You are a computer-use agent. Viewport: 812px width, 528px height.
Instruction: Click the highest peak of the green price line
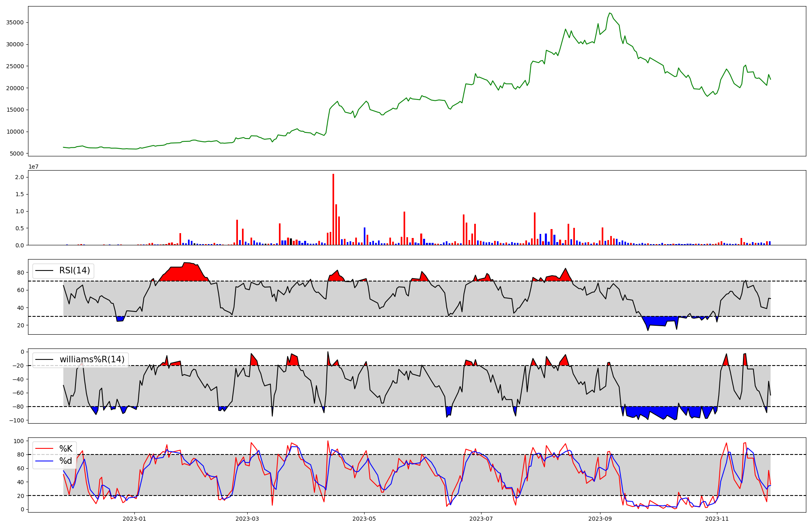(x=609, y=13)
